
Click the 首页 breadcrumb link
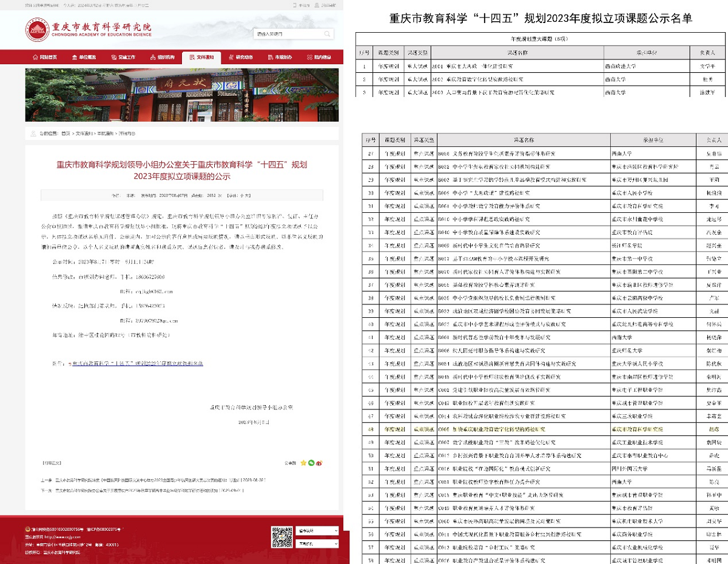65,133
